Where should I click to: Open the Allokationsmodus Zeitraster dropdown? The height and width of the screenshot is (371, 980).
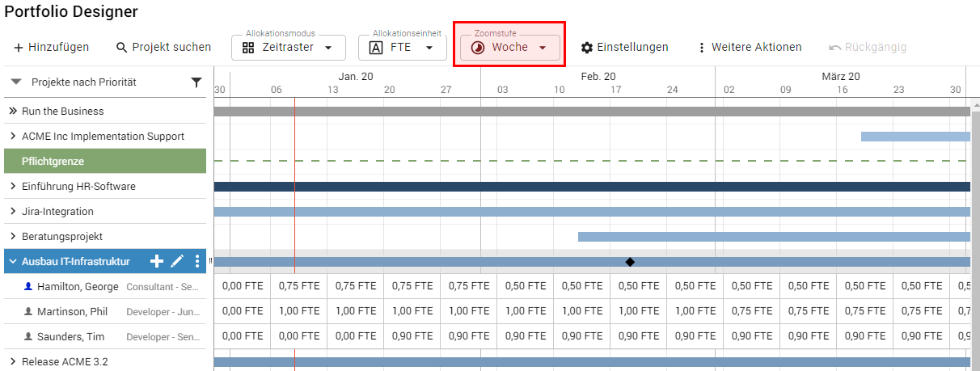point(289,48)
